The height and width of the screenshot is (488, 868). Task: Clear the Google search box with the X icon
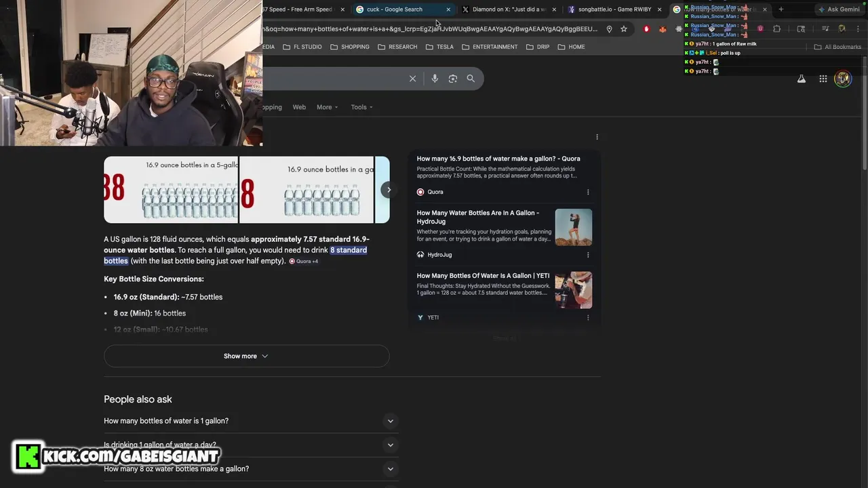coord(412,79)
